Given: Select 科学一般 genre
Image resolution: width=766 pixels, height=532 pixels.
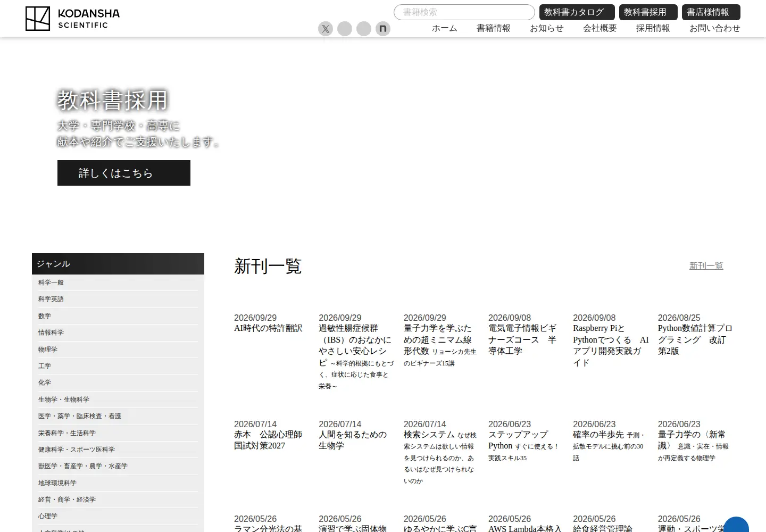Looking at the screenshot, I should click(x=118, y=282).
